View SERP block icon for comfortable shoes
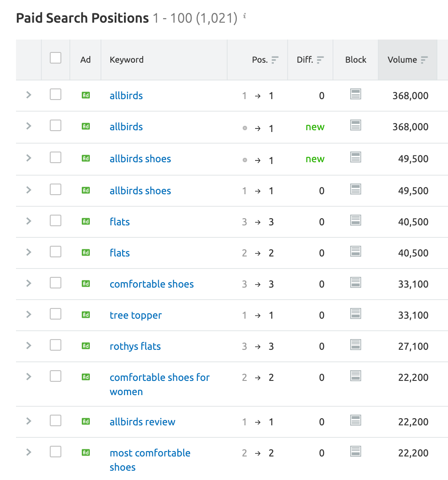Image resolution: width=448 pixels, height=480 pixels. [356, 283]
